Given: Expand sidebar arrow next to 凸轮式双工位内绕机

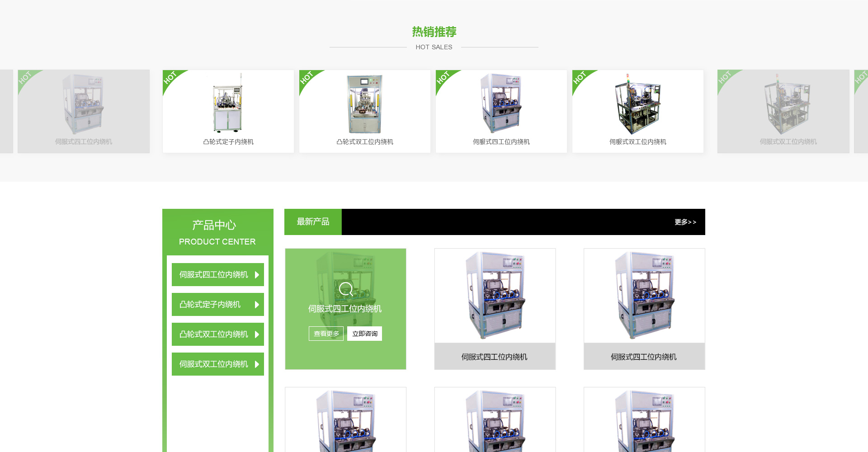Looking at the screenshot, I should (x=257, y=334).
